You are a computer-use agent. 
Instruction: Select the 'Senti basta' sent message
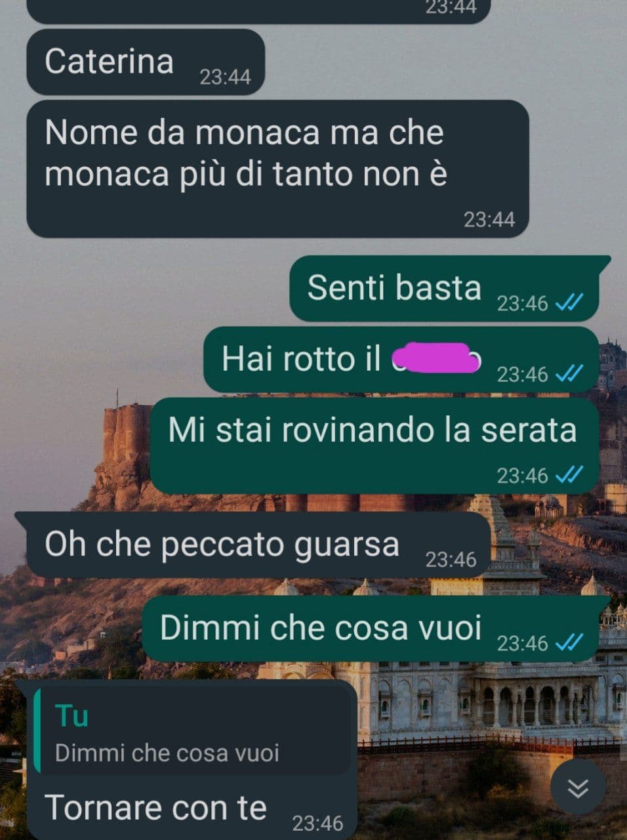pos(450,289)
